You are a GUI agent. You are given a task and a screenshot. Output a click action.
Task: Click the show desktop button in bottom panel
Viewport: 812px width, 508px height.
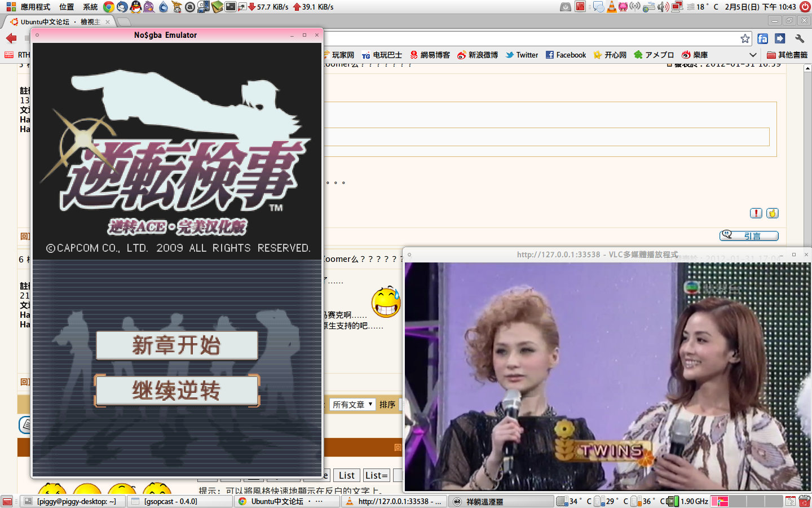click(x=7, y=501)
